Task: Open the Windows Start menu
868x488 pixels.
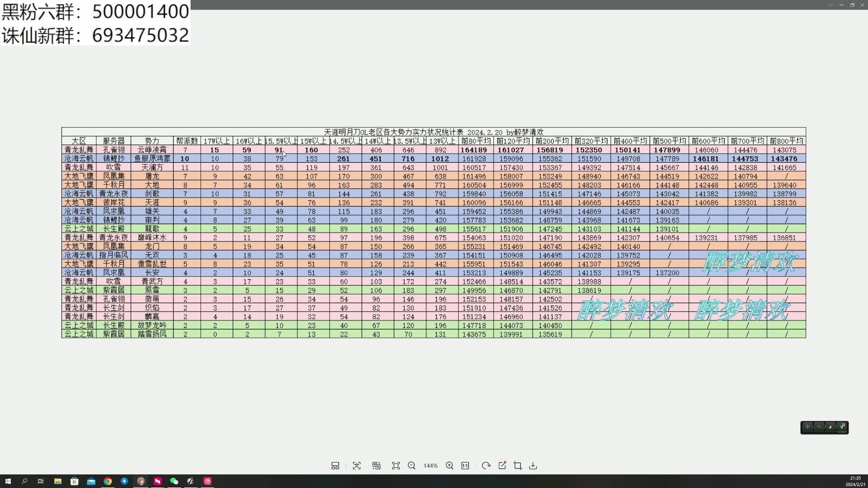Action: click(8, 481)
